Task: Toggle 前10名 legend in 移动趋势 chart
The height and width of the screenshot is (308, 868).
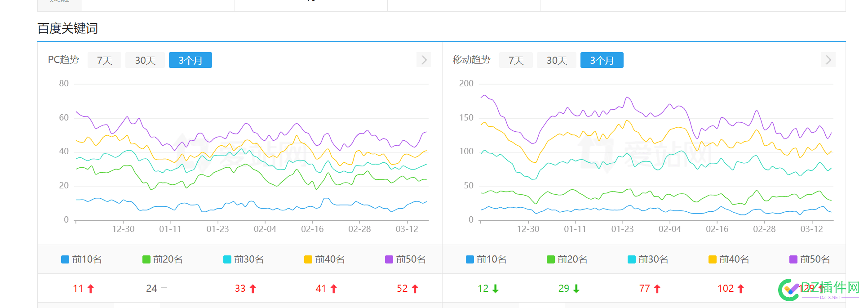Action: 486,259
